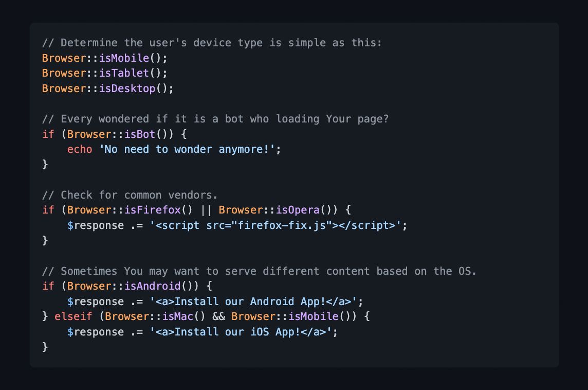
Task: Click the Browser class name before isTablet
Action: pyautogui.click(x=64, y=73)
